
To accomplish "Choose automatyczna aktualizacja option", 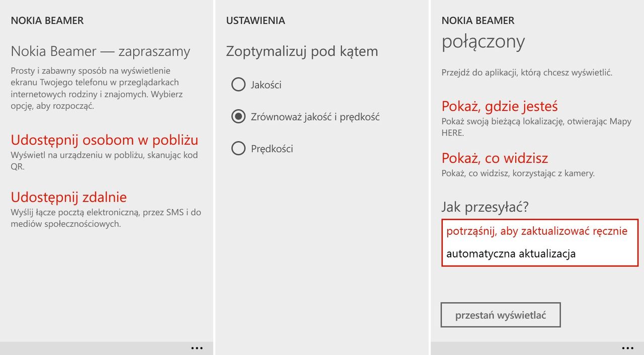I will [x=511, y=253].
